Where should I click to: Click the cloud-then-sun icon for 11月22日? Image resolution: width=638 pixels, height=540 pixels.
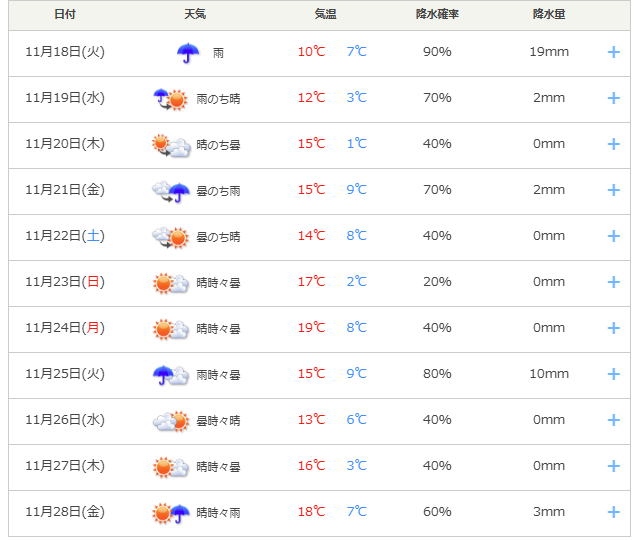[170, 236]
